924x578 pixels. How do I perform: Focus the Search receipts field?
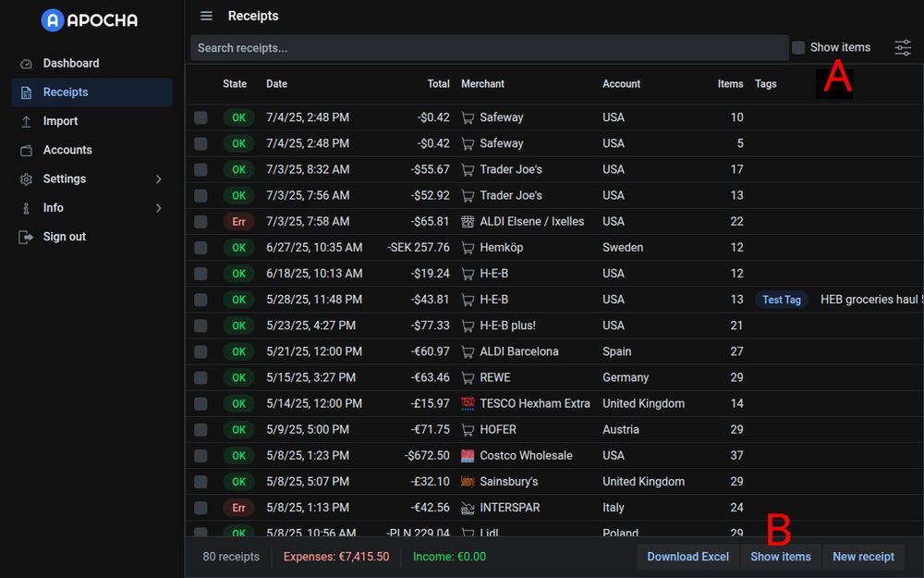489,48
